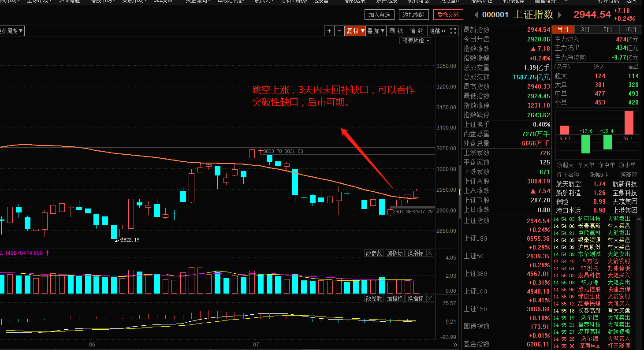Image resolution: width=644 pixels, height=350 pixels.
Task: Click 改参数 in lower MACD panel
Action: pos(374,298)
